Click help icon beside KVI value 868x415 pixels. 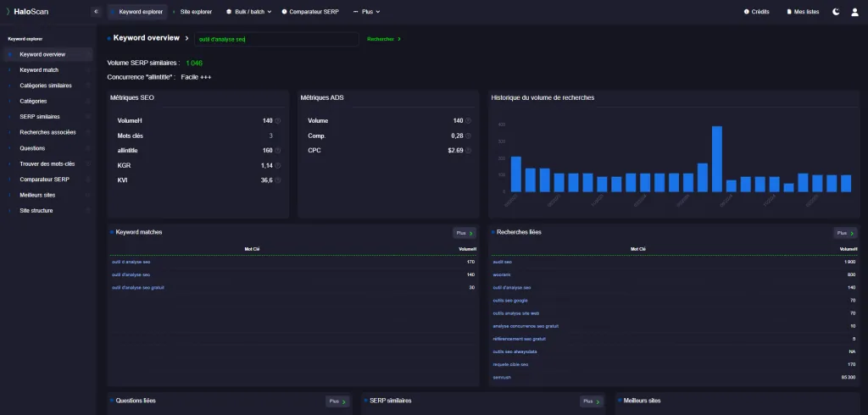[278, 180]
